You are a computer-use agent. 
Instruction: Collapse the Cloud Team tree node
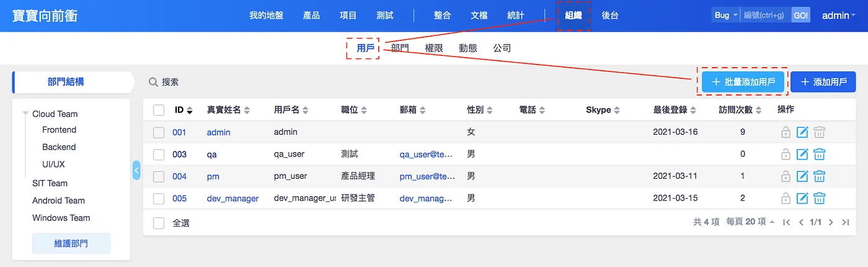click(x=26, y=114)
